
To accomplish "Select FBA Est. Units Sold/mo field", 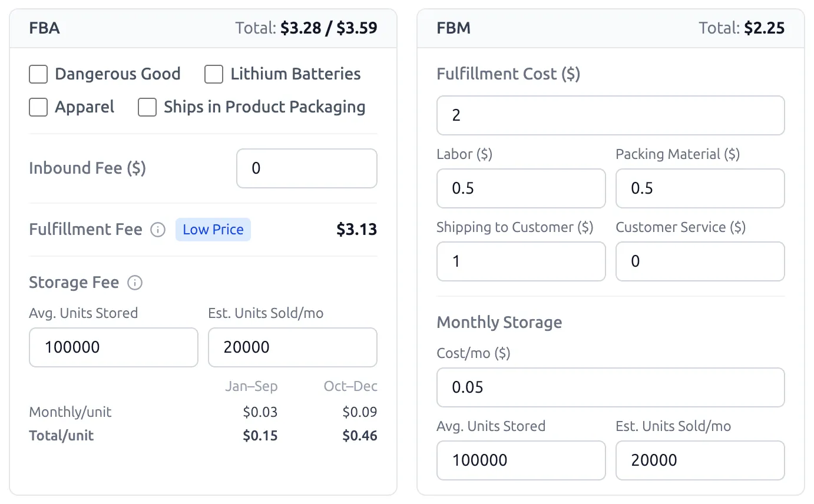I will [293, 347].
